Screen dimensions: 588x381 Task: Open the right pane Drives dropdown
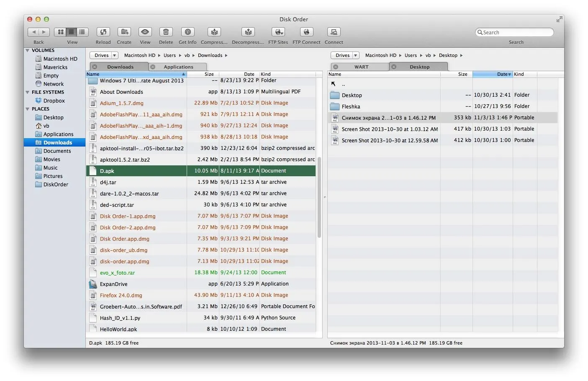click(344, 55)
